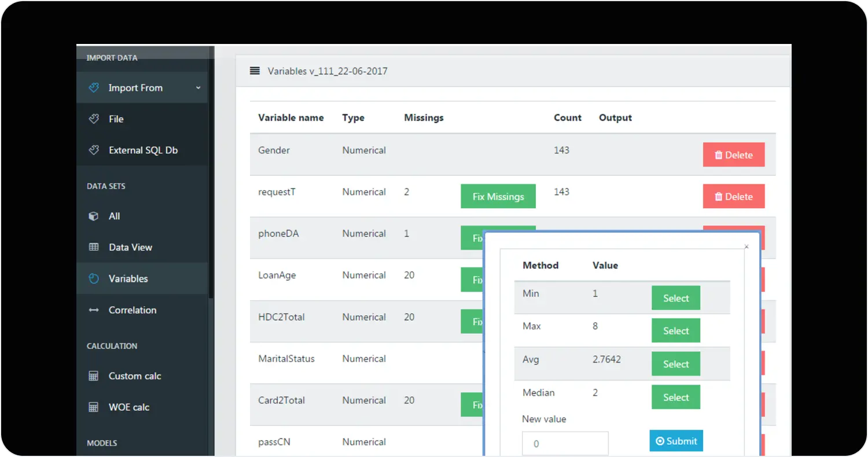Click the Variables v_111_22-06-2017 title
Viewport: 868px width, 457px height.
328,71
